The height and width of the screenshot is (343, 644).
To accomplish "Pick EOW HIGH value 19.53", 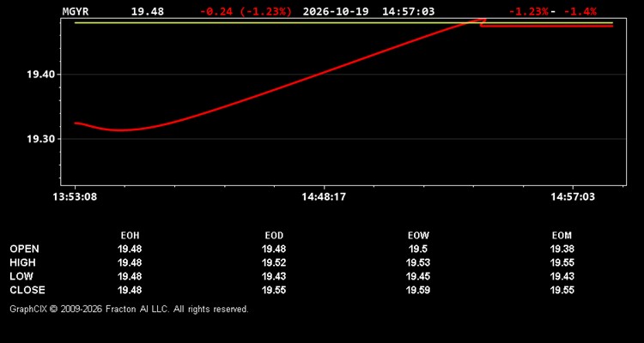I will click(x=418, y=262).
